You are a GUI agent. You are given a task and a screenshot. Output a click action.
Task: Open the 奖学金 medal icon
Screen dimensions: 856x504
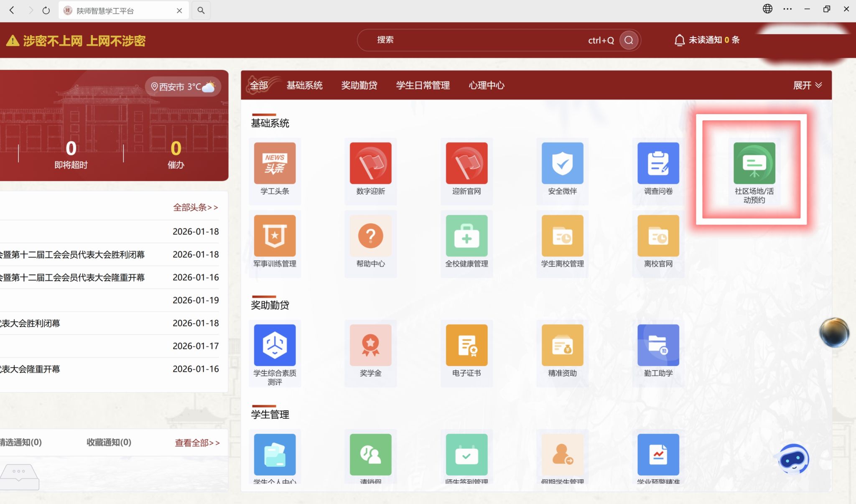(x=370, y=345)
